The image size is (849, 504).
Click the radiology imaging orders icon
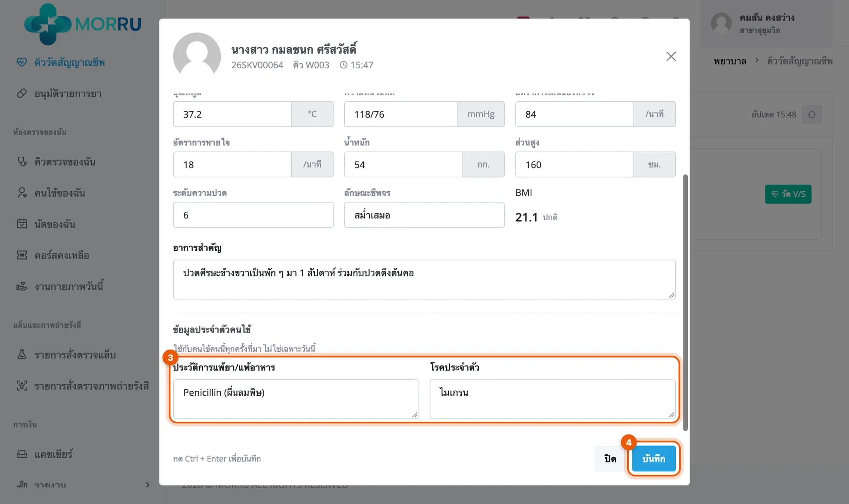pos(22,386)
